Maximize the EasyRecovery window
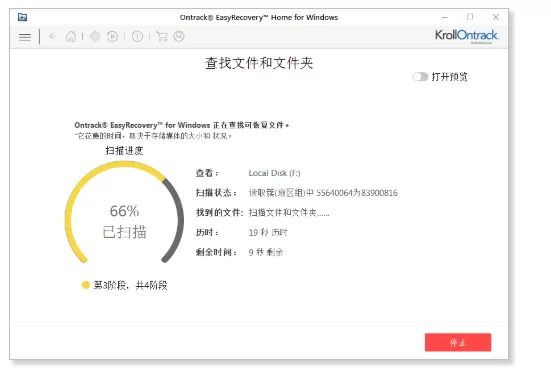Screen dimensions: 551x371 tap(470, 17)
